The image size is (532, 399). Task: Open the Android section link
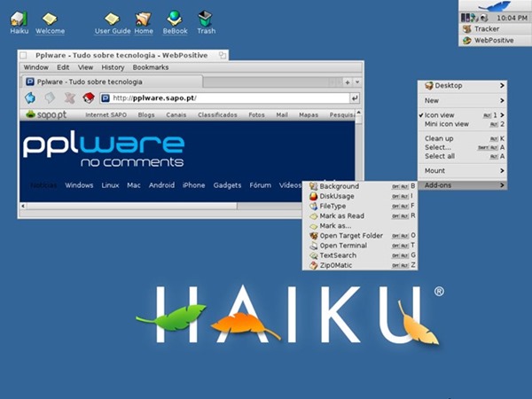pos(161,185)
